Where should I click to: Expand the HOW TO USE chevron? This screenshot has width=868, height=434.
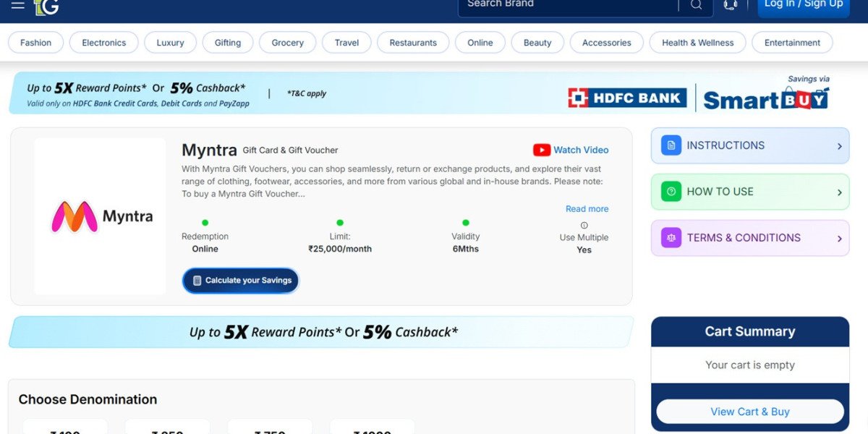point(839,192)
